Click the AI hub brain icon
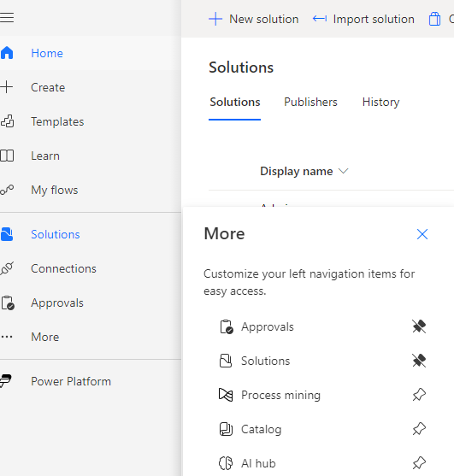 pos(226,463)
